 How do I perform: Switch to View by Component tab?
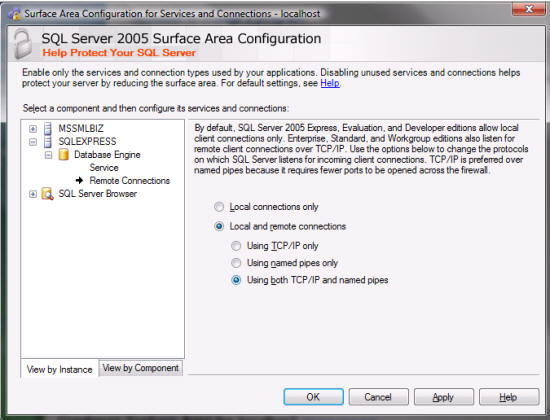(141, 368)
